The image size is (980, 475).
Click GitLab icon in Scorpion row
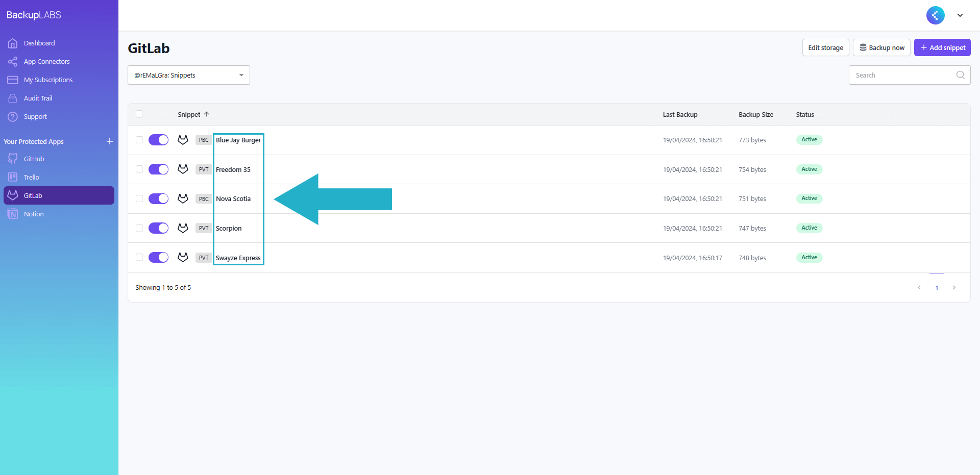point(183,228)
